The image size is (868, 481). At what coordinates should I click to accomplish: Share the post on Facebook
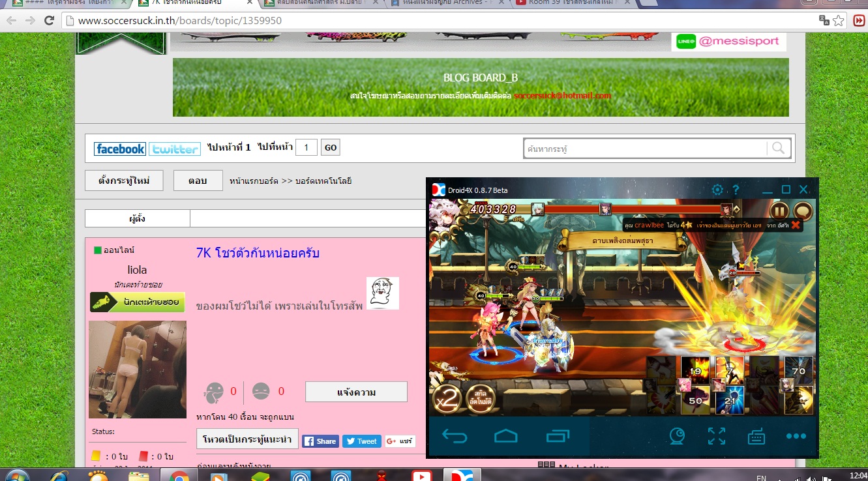pyautogui.click(x=320, y=441)
